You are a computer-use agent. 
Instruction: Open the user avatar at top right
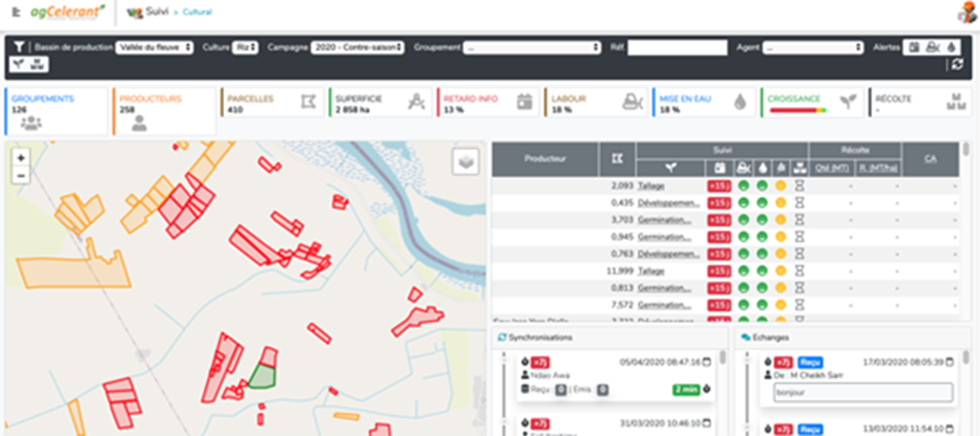[x=967, y=12]
